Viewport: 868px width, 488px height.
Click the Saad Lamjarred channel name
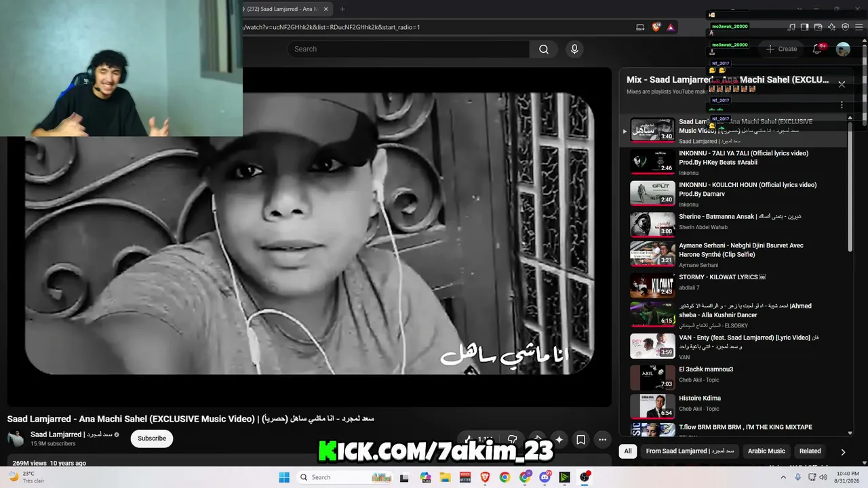[71, 434]
